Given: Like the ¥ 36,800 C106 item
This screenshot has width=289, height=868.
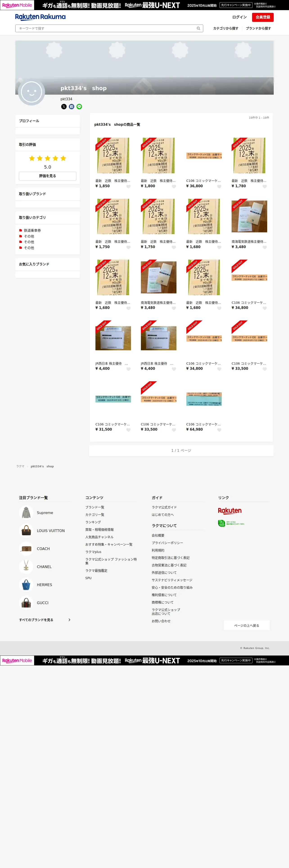Looking at the screenshot, I should (219, 186).
